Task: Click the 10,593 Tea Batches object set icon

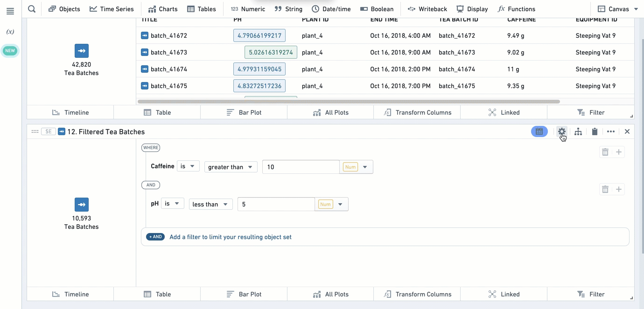Action: [x=82, y=205]
